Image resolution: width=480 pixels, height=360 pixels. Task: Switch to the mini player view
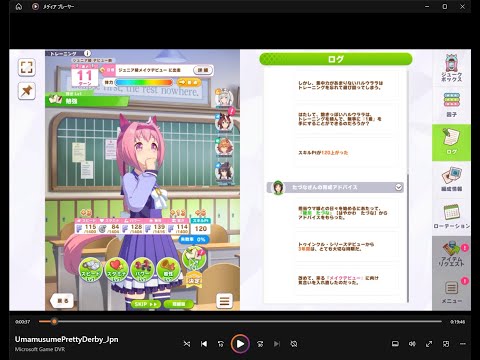coord(446,344)
